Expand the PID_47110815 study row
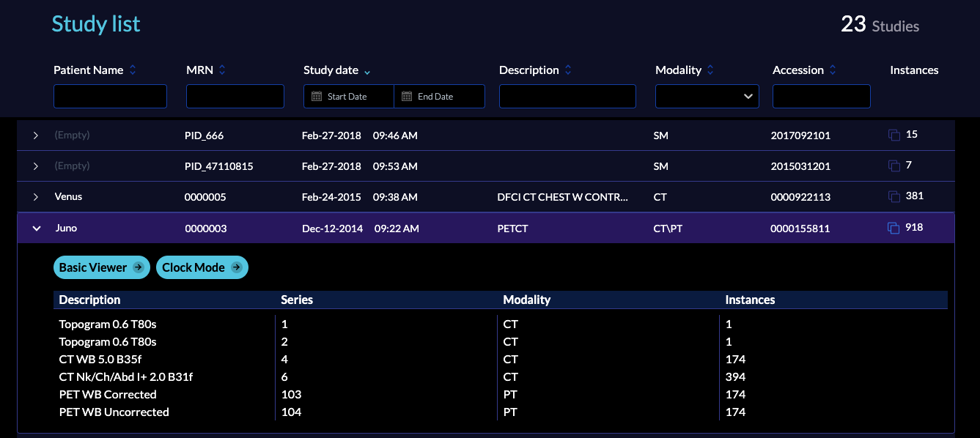980x438 pixels. [36, 166]
